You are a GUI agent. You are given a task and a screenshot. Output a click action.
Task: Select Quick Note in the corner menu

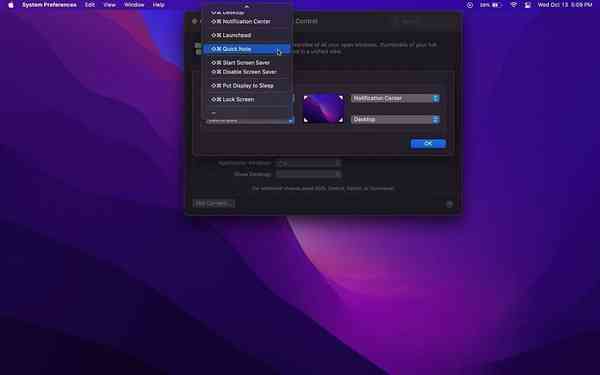[x=247, y=49]
